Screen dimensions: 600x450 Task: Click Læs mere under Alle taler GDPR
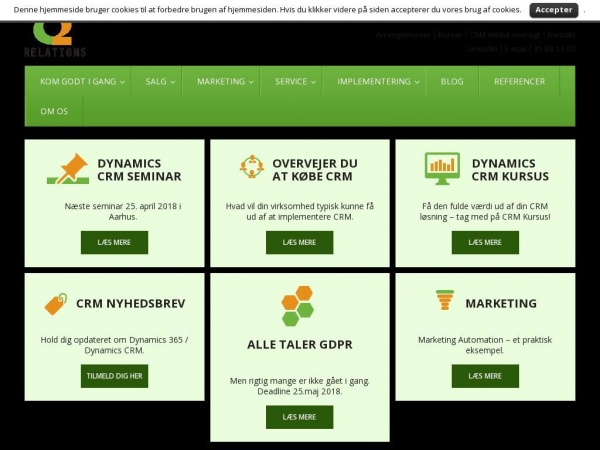tap(300, 417)
